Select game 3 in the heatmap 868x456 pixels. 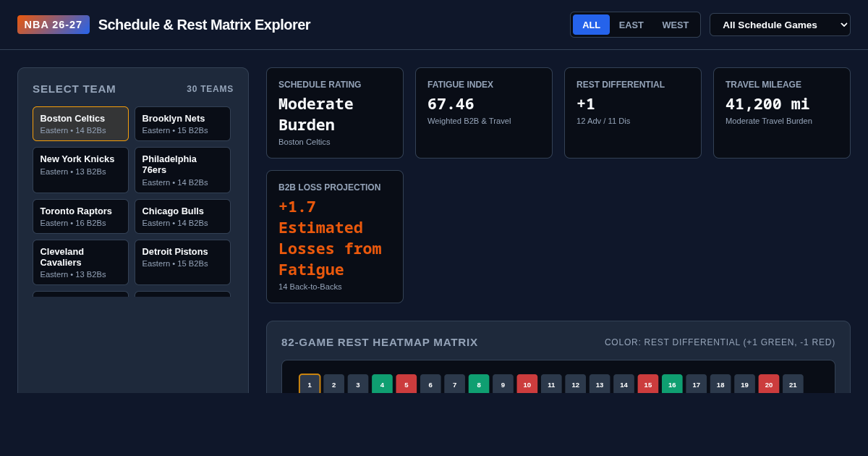click(x=358, y=384)
